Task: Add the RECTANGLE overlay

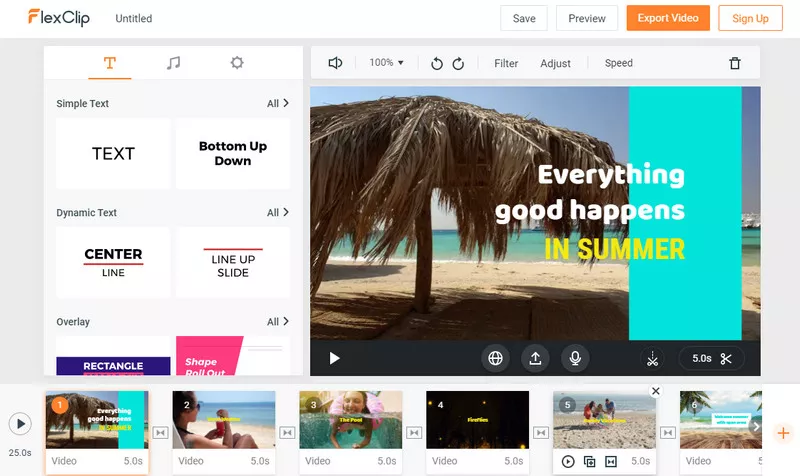Action: coord(113,356)
